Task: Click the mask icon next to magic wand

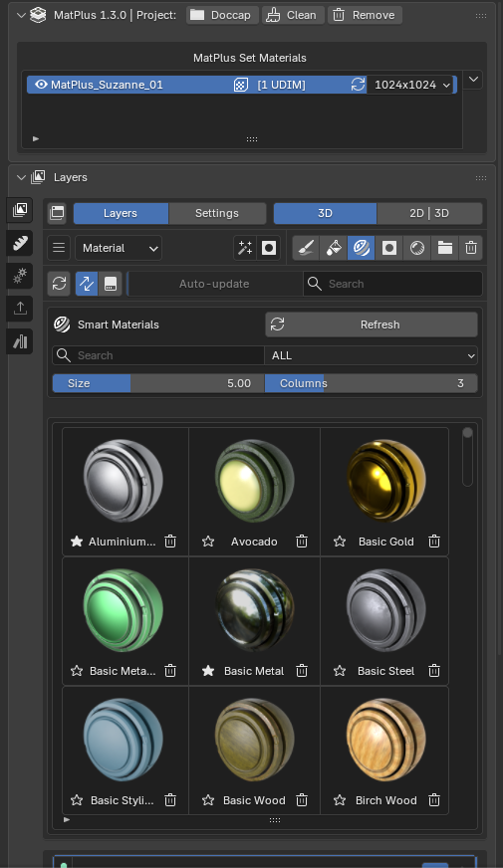Action: point(269,248)
